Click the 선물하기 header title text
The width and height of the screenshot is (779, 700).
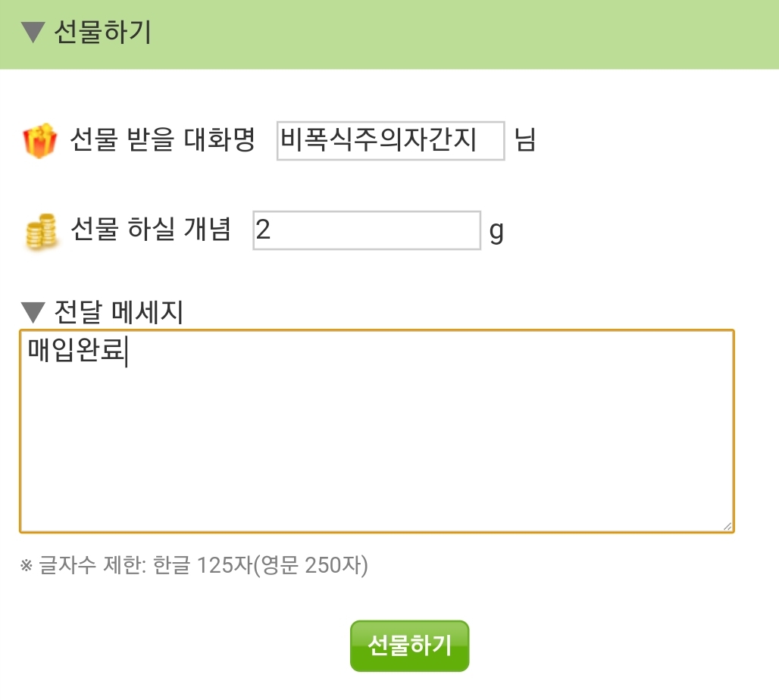[102, 33]
